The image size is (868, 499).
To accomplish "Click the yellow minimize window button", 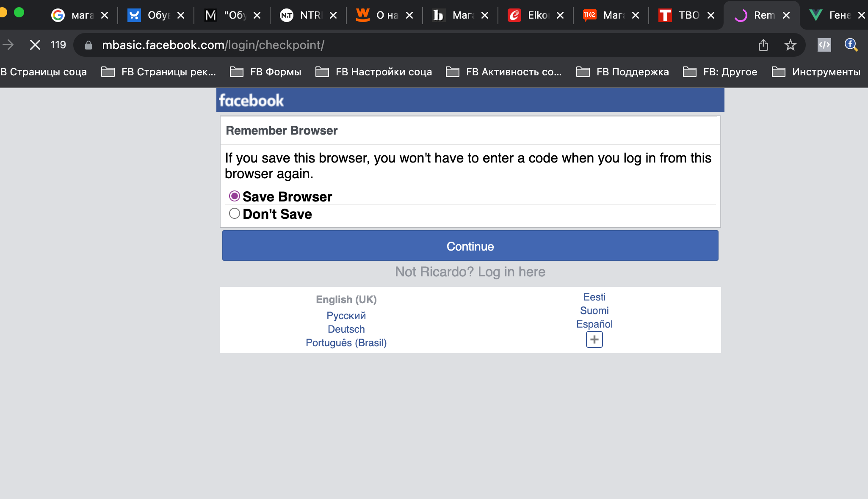I will click(x=3, y=12).
